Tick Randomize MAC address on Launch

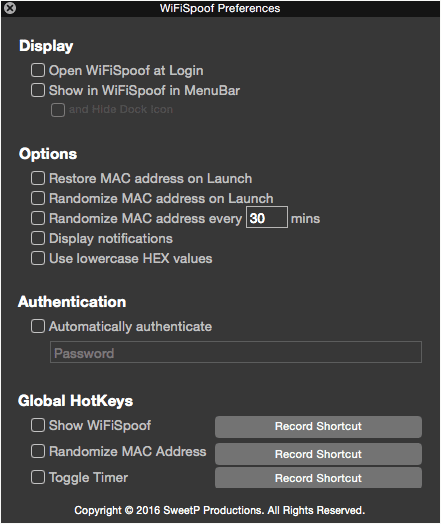point(38,198)
